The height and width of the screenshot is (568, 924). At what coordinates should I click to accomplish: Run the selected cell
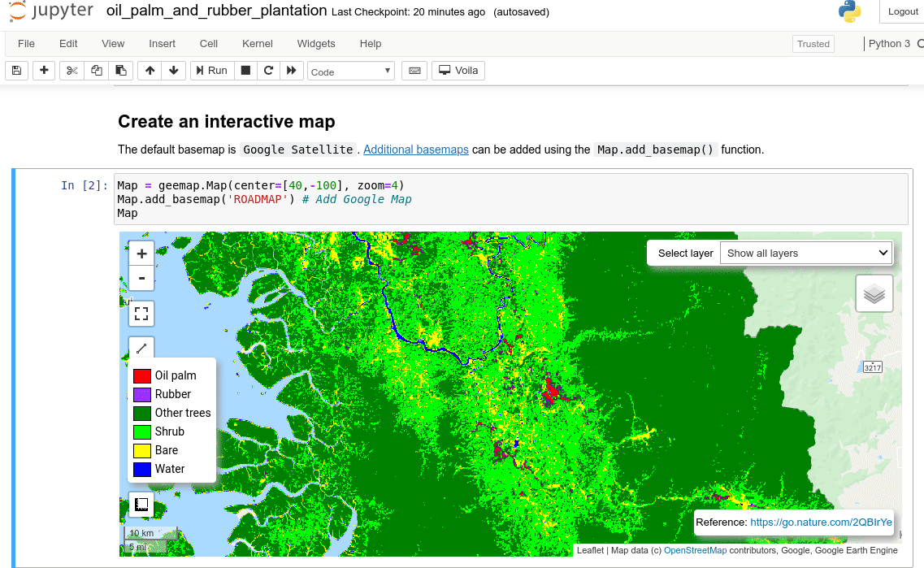pyautogui.click(x=211, y=71)
